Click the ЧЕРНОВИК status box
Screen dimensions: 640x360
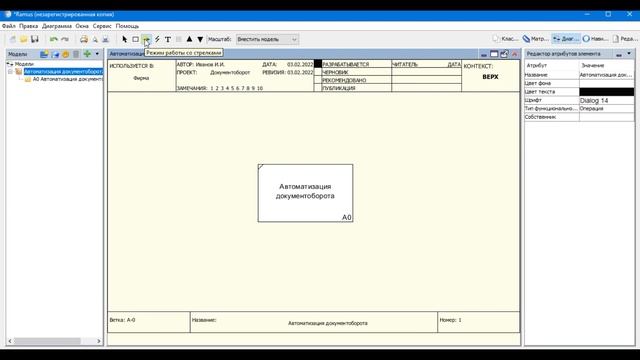[x=318, y=72]
